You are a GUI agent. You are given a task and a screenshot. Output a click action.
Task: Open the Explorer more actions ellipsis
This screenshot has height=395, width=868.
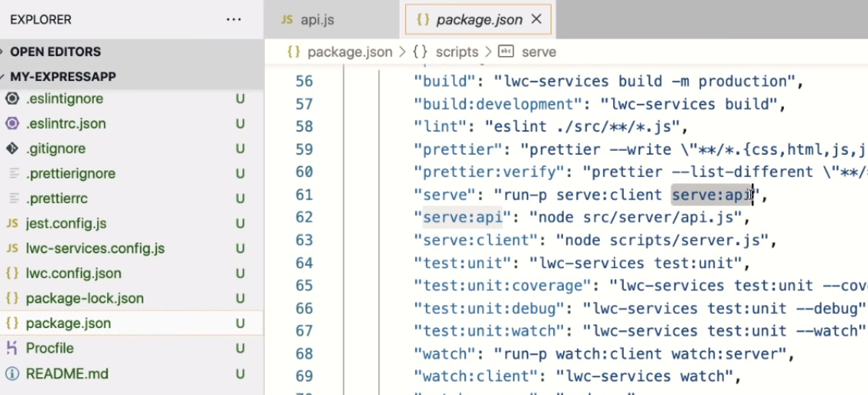coord(234,19)
